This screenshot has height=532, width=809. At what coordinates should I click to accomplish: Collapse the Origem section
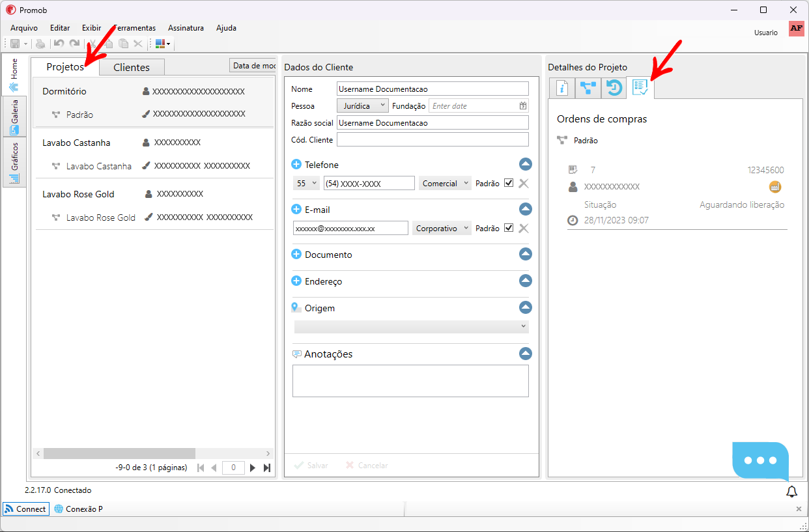pos(526,307)
